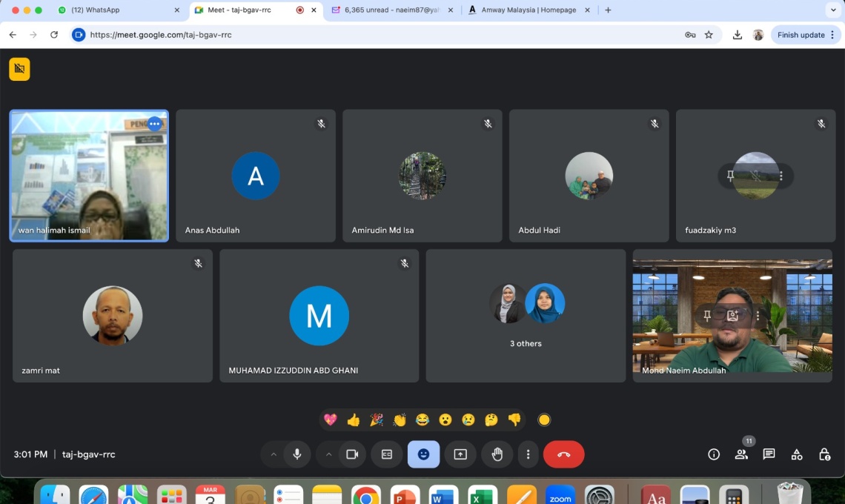The height and width of the screenshot is (504, 845).
Task: Send the surprised face reaction
Action: [x=445, y=420]
